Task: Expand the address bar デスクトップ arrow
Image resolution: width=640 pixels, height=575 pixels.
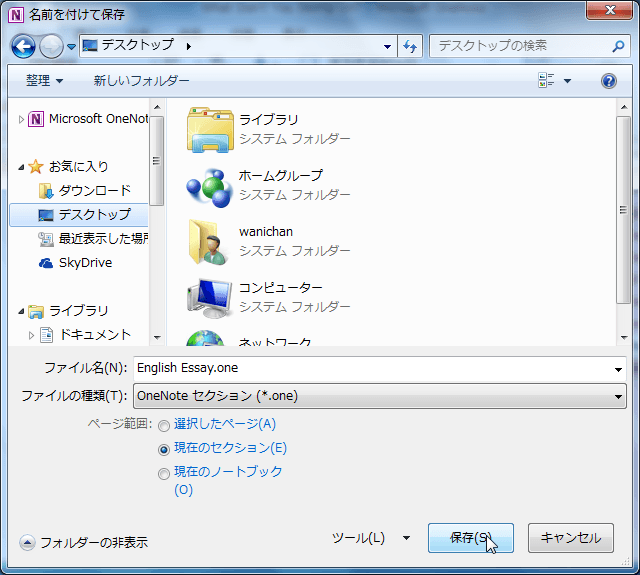Action: (x=189, y=47)
